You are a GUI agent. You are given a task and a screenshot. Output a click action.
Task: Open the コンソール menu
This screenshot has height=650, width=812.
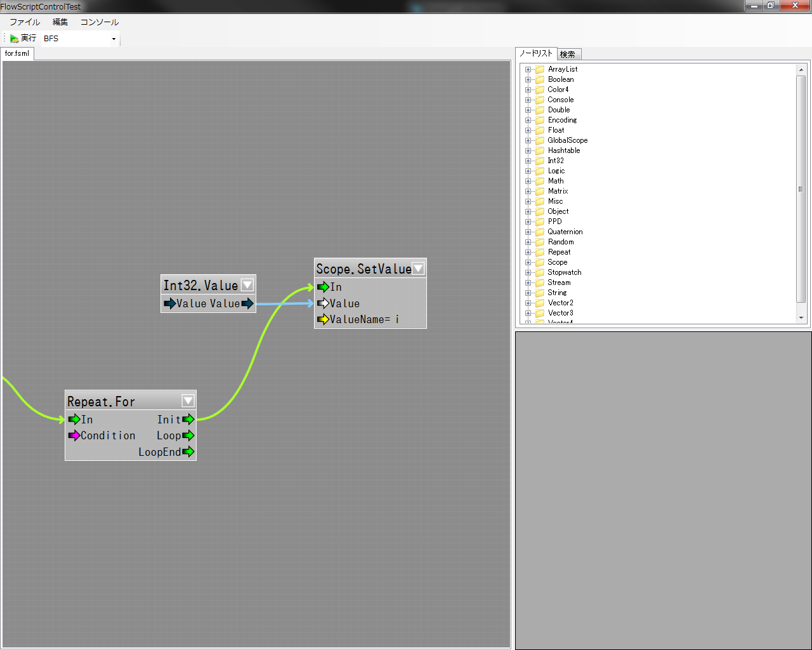click(99, 22)
